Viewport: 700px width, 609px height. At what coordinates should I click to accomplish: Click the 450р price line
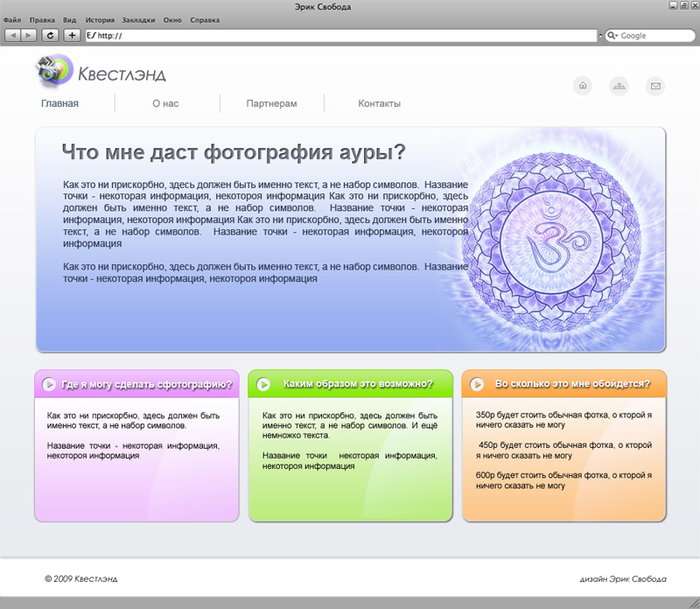click(x=563, y=451)
